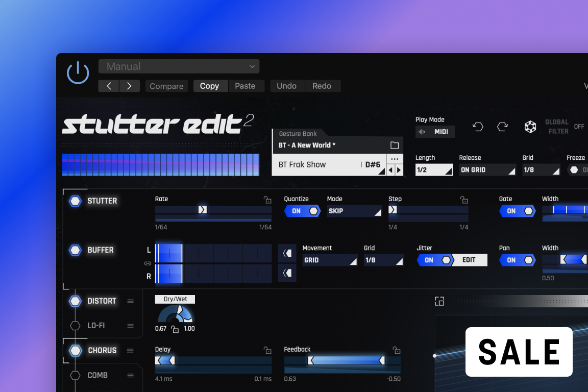Open the Manual preset dropdown
Screen dimensions: 588x392
click(x=179, y=66)
